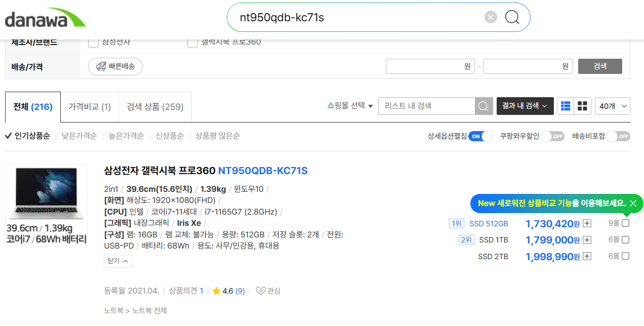644x326 pixels.
Task: Switch to list view layout
Action: 566,106
